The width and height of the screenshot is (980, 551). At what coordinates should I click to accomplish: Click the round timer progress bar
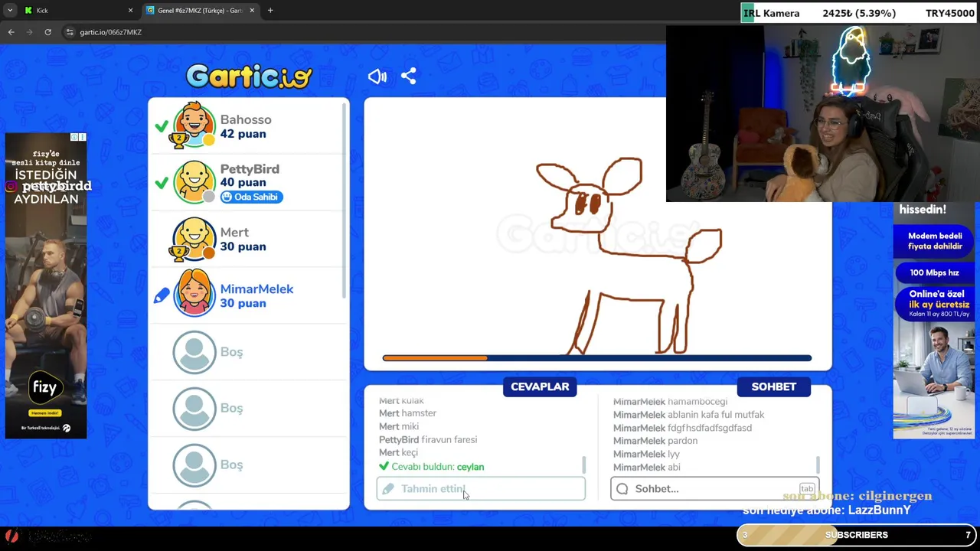[x=597, y=357]
